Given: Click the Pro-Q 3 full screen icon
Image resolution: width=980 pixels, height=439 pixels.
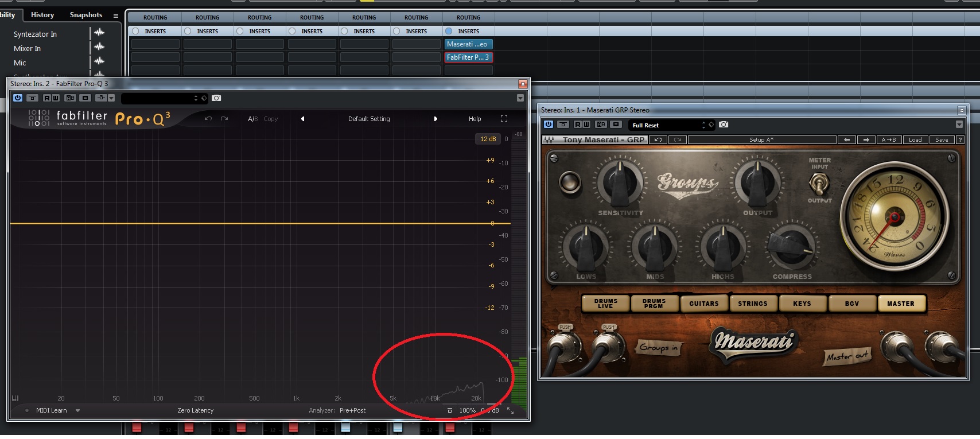Looking at the screenshot, I should coord(504,119).
